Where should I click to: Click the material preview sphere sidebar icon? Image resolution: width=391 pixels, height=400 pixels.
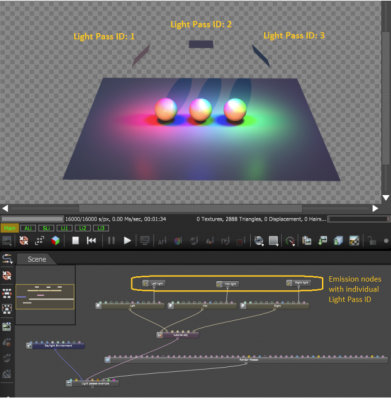(7, 342)
